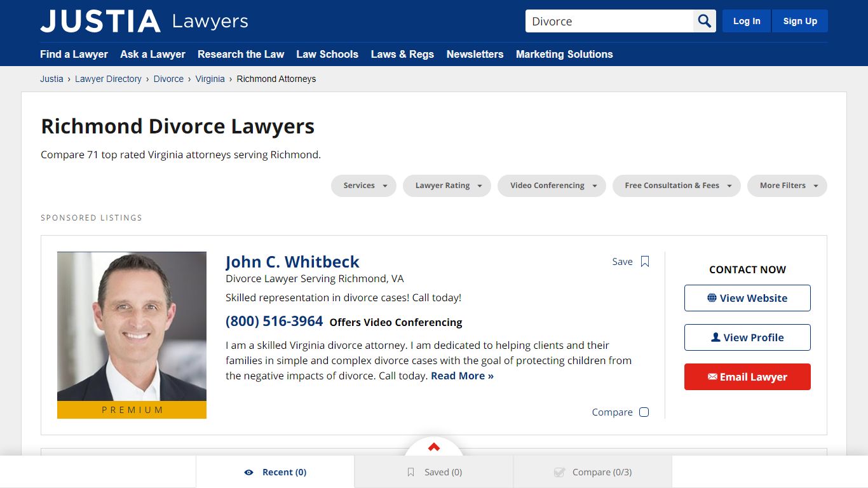The width and height of the screenshot is (868, 488).
Task: Click the Offers Video Conferencing text
Action: 396,322
